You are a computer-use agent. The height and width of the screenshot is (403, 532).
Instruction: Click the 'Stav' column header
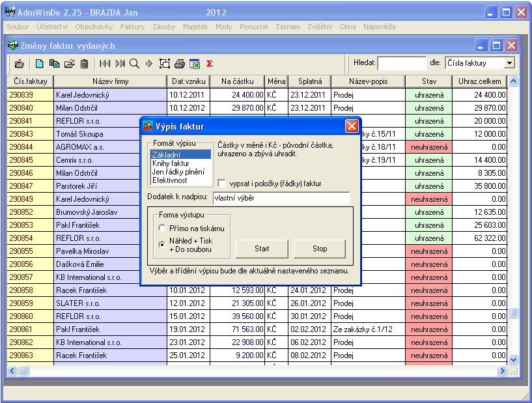[x=429, y=81]
